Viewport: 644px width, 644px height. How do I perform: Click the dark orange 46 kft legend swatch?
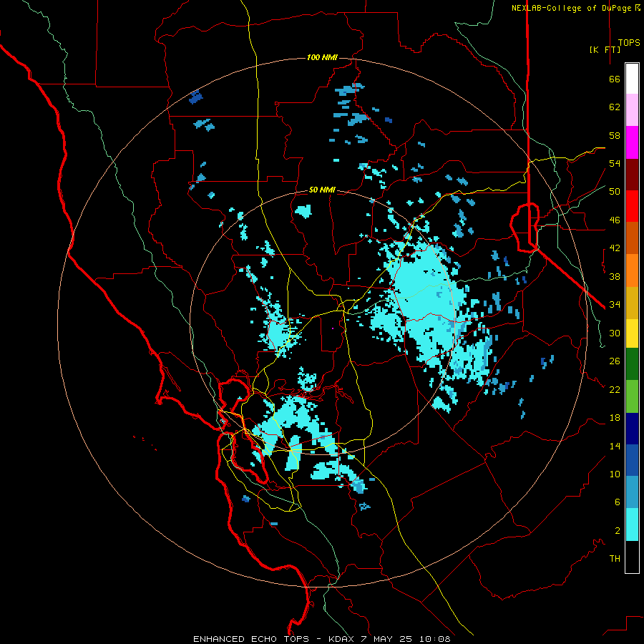pyautogui.click(x=632, y=238)
